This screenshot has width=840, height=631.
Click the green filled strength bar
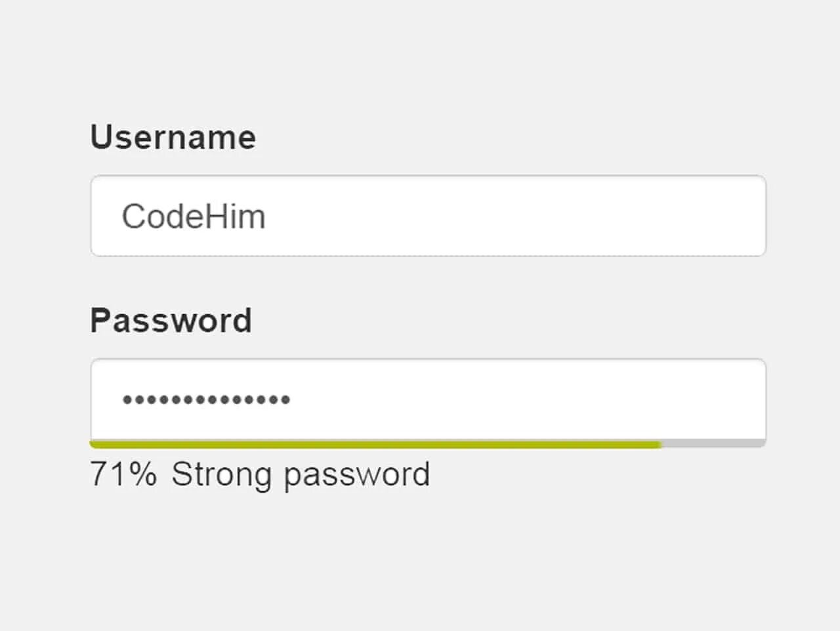point(374,445)
